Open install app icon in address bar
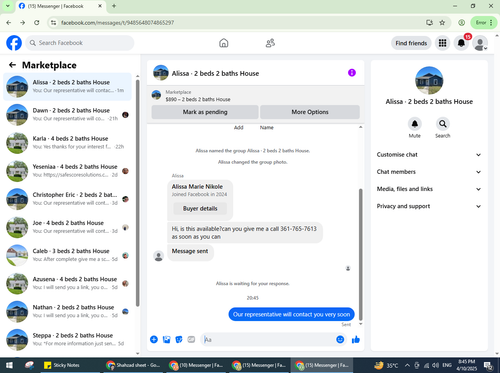 (429, 23)
